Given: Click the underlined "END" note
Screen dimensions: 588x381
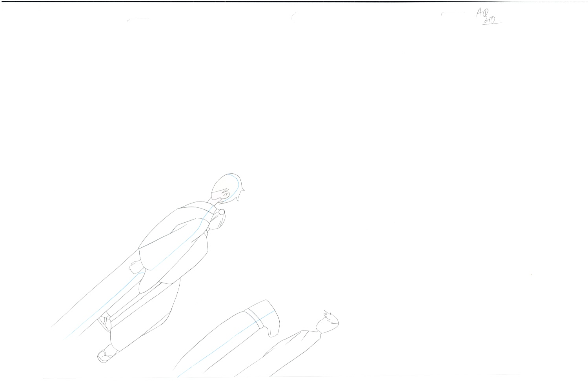Looking at the screenshot, I should click(492, 20).
